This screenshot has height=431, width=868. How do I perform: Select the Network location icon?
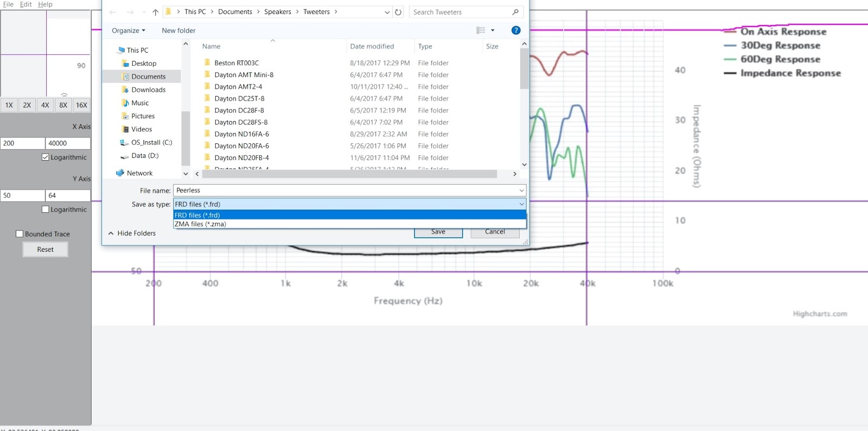tap(120, 173)
